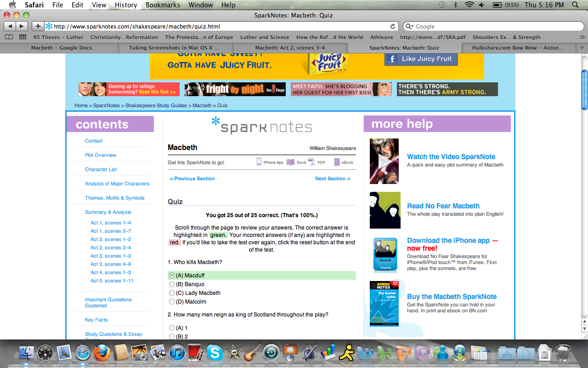Open the Time Machine status menu
The height and width of the screenshot is (368, 588).
point(442,5)
